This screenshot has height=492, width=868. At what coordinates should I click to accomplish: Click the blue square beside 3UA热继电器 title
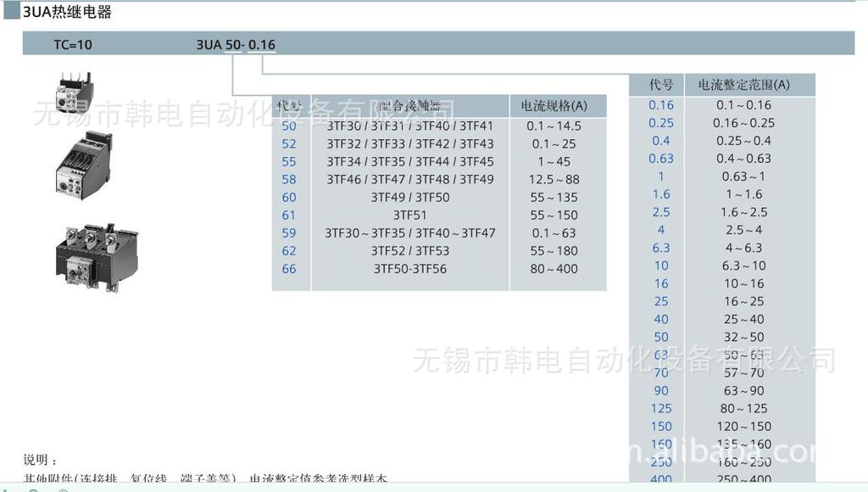click(x=11, y=12)
